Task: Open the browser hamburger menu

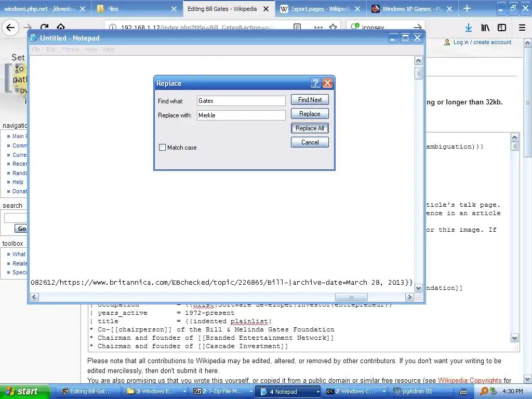Action: pyautogui.click(x=522, y=28)
